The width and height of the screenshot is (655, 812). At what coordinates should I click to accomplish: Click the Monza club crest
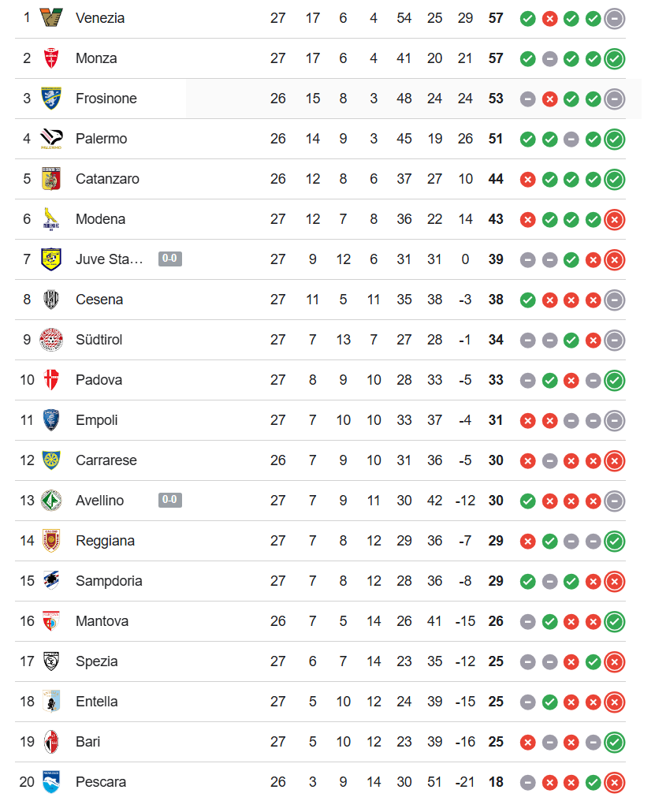52,58
